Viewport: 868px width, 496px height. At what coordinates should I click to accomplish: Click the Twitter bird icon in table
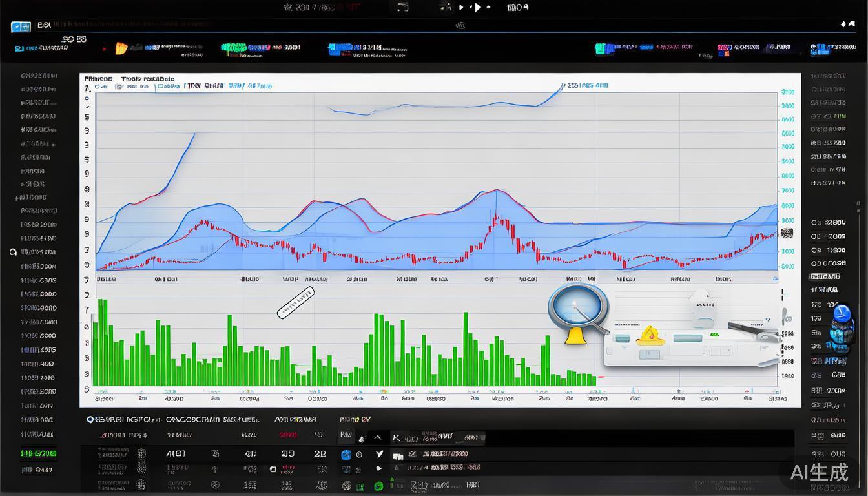coord(379,455)
